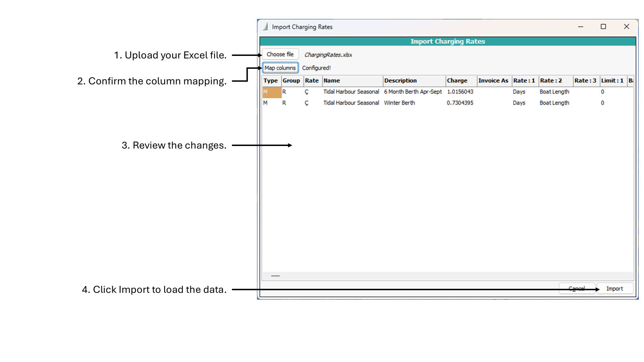Viewport: 644px width, 362px height.
Task: Click the Invoice As column header
Action: pyautogui.click(x=493, y=80)
